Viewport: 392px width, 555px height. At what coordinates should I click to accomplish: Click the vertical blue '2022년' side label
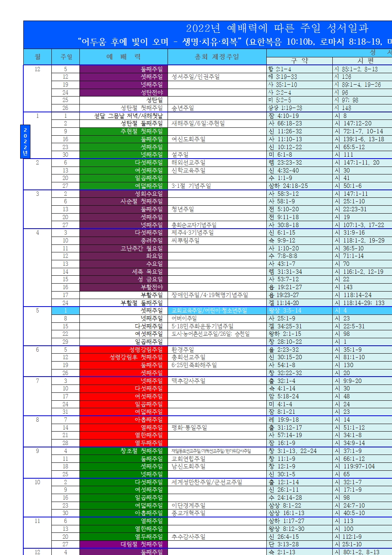click(x=25, y=141)
